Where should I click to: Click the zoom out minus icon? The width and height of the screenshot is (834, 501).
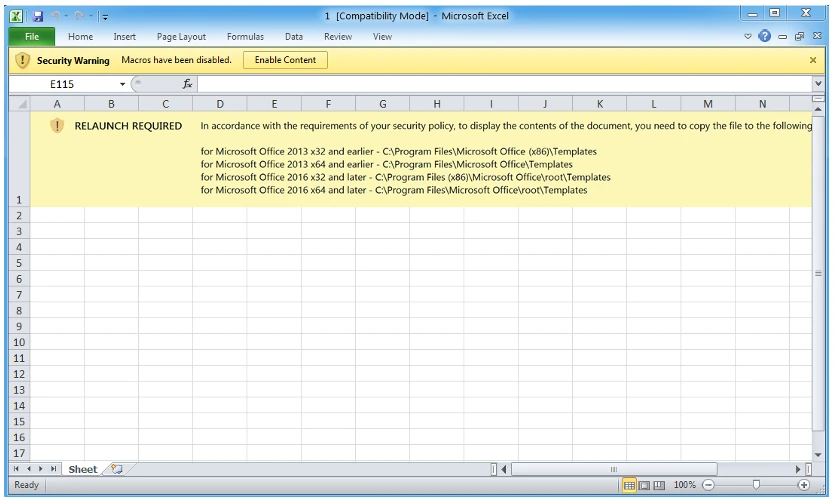708,485
